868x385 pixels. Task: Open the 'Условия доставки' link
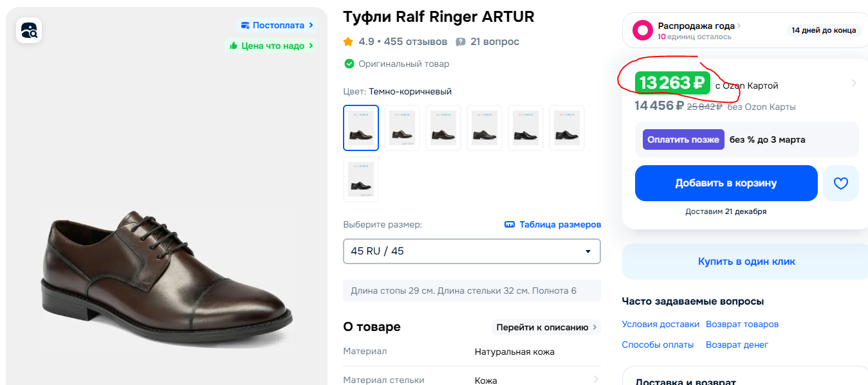[x=660, y=324]
